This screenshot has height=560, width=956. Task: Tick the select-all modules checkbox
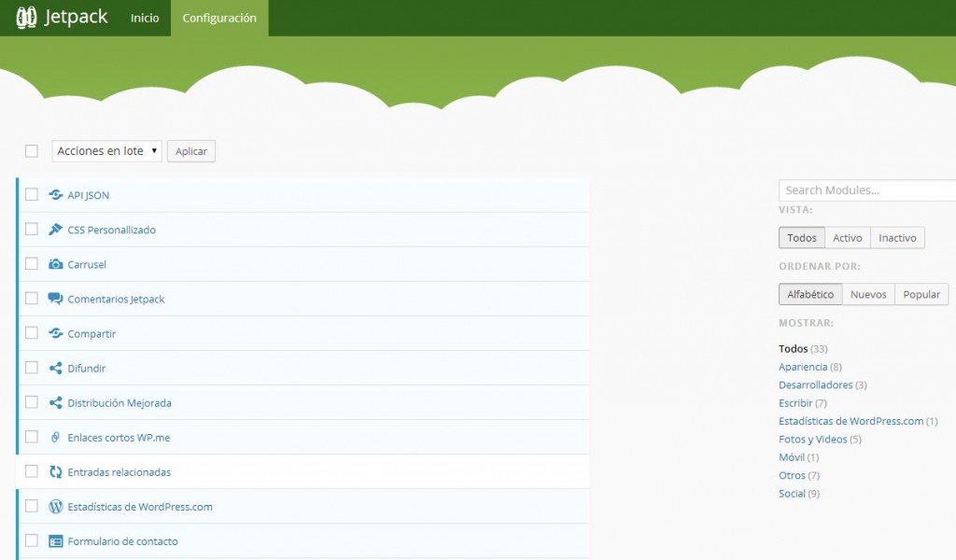(x=32, y=151)
